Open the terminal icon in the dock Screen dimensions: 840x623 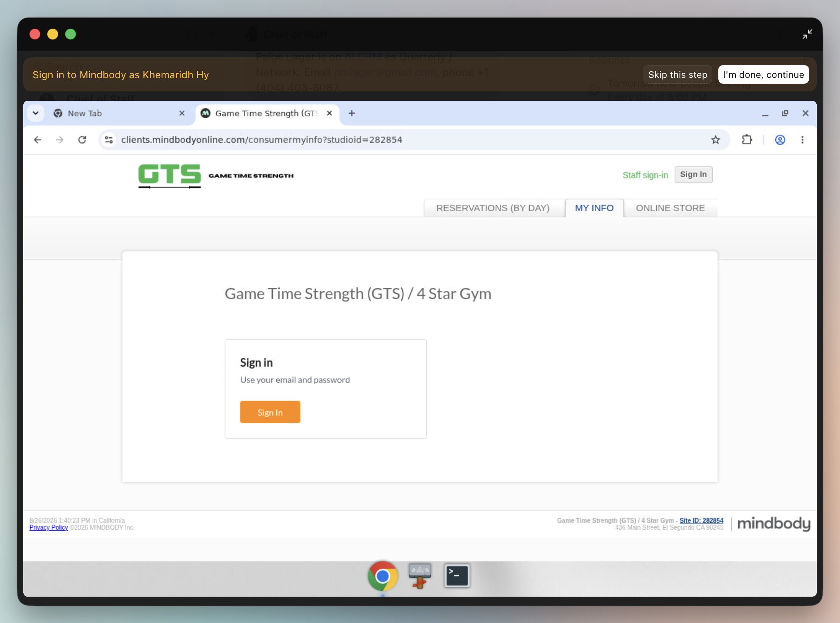tap(457, 576)
